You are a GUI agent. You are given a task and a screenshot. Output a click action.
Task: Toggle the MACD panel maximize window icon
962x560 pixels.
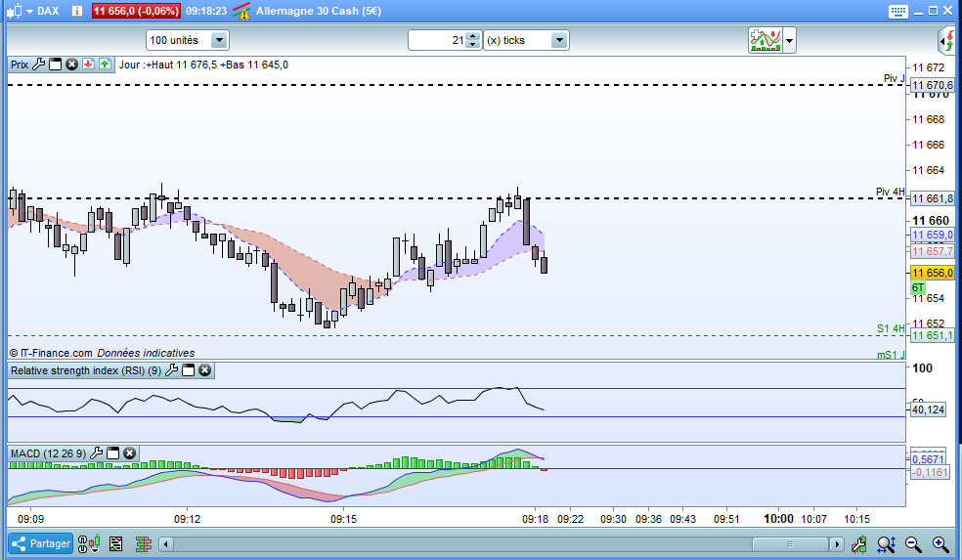[x=112, y=453]
